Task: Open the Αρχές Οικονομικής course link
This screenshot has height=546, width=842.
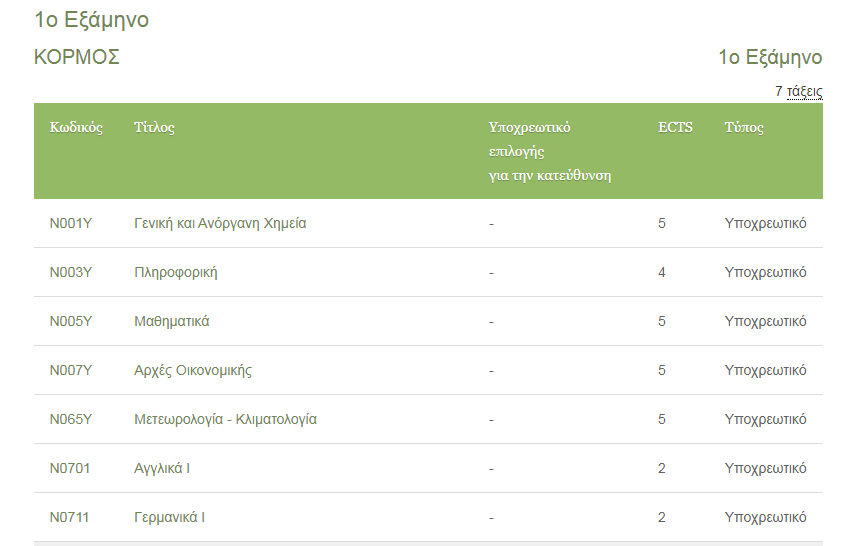Action: click(193, 370)
